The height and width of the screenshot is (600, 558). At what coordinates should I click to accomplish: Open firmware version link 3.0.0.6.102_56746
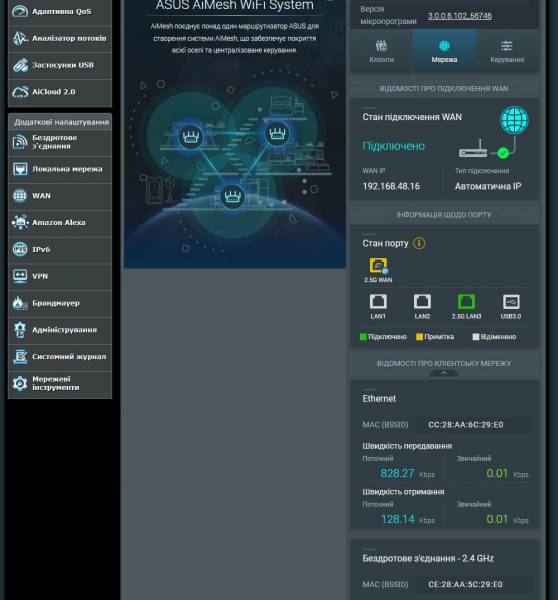(x=460, y=16)
